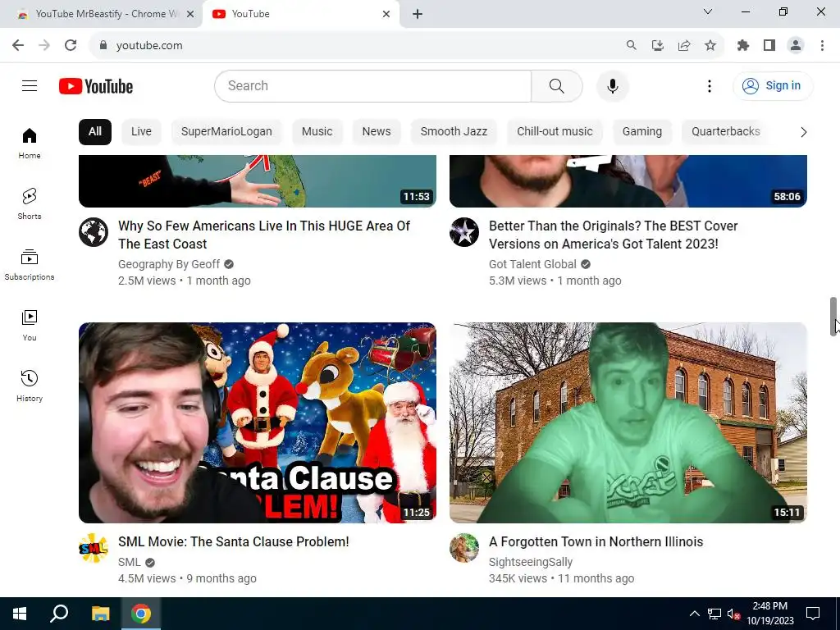Open the Chrome extensions puzzle icon
Viewport: 840px width, 630px height.
(x=743, y=45)
